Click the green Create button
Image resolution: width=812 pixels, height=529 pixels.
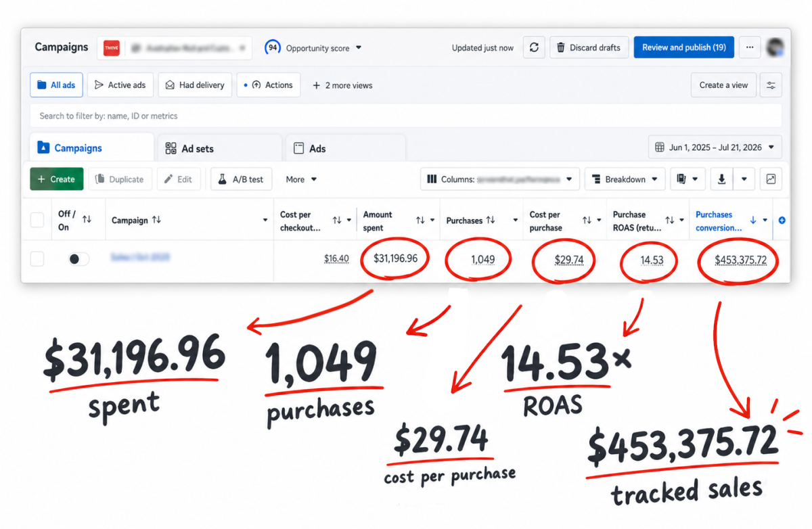(x=57, y=179)
